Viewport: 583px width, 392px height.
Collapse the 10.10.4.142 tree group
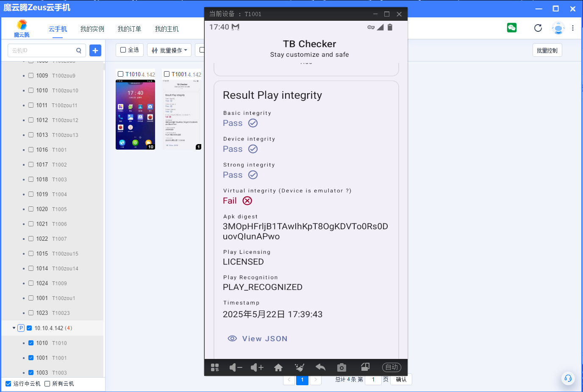(x=14, y=328)
